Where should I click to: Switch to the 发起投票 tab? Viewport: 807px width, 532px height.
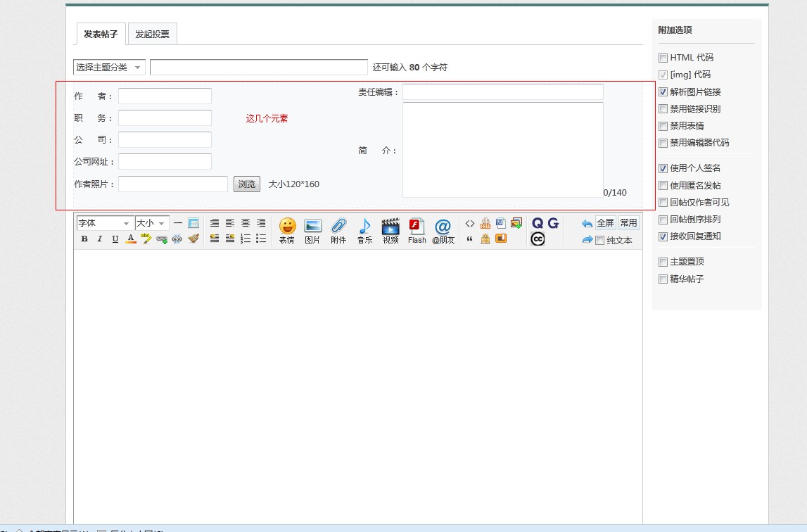(x=152, y=34)
